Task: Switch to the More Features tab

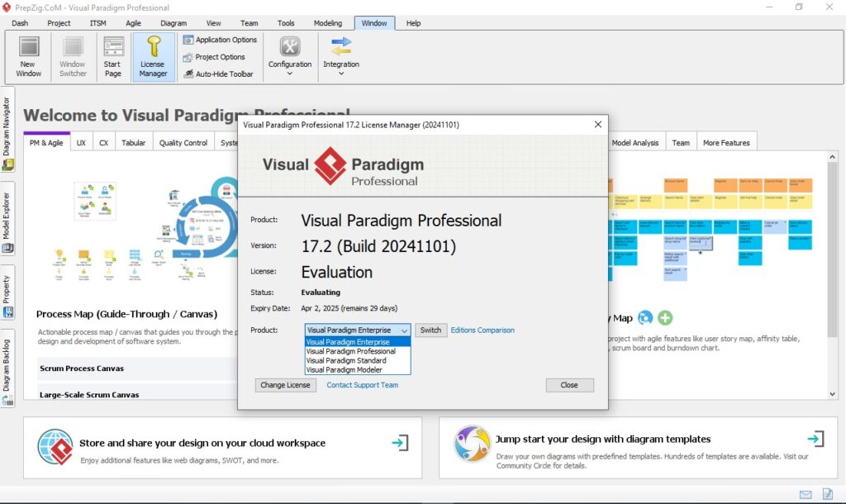Action: coord(726,142)
